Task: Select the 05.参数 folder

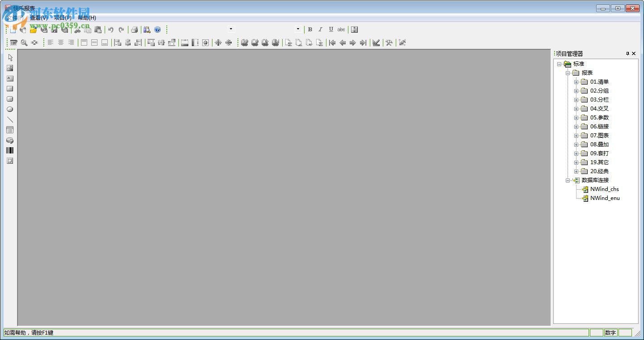Action: click(x=599, y=118)
